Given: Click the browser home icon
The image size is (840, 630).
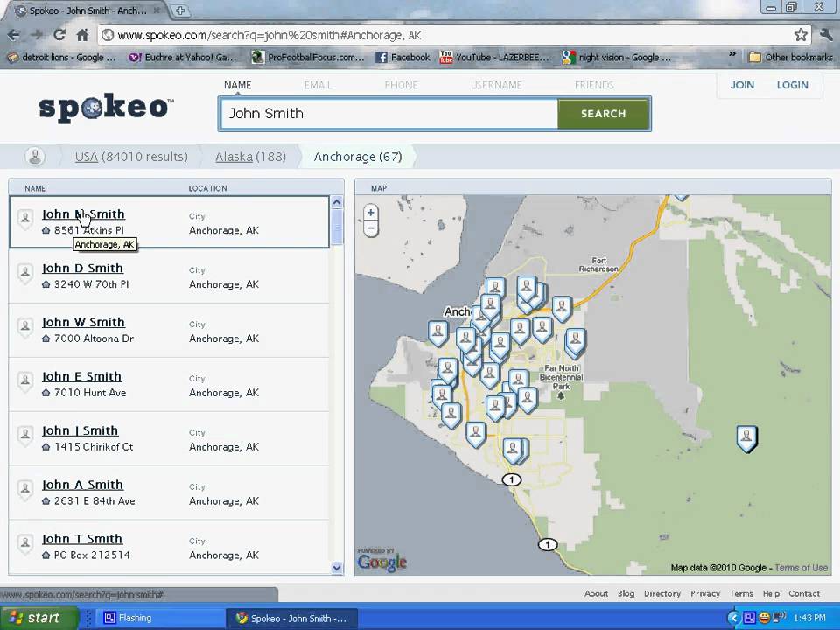Looking at the screenshot, I should click(82, 35).
